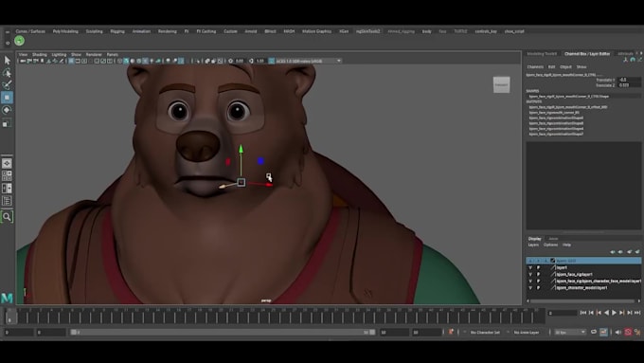Switch to the Rigging shelf tab
Image resolution: width=644 pixels, height=363 pixels.
[117, 31]
